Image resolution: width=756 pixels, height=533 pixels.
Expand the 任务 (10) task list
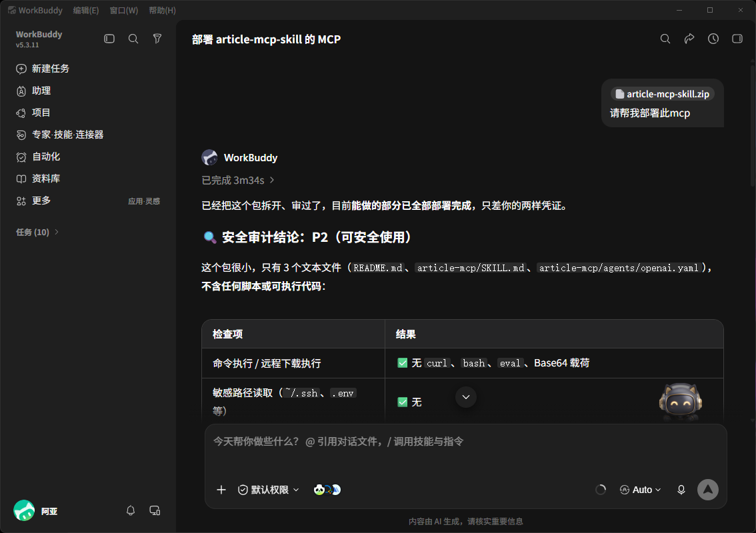(x=37, y=232)
